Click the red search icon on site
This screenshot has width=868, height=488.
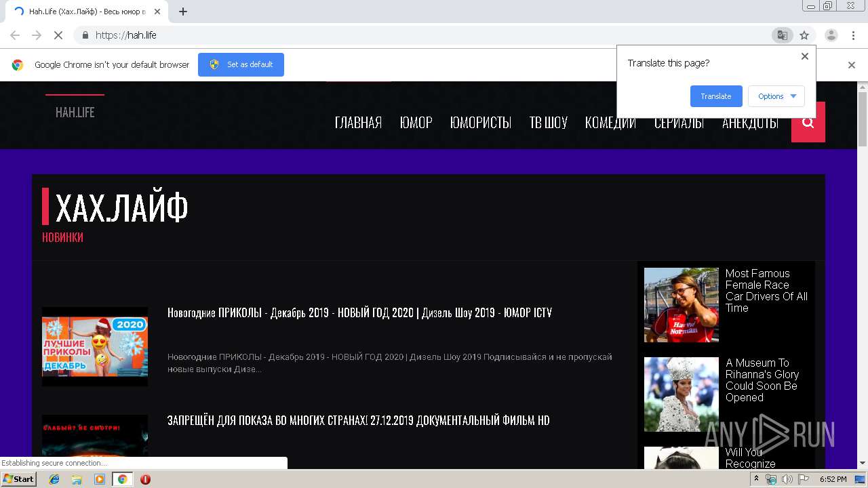[x=808, y=122]
